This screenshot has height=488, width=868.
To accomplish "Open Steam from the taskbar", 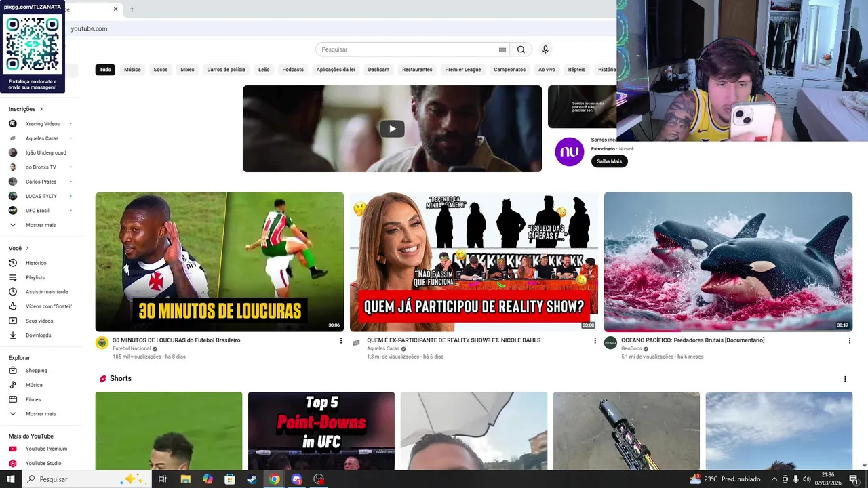I will click(252, 479).
